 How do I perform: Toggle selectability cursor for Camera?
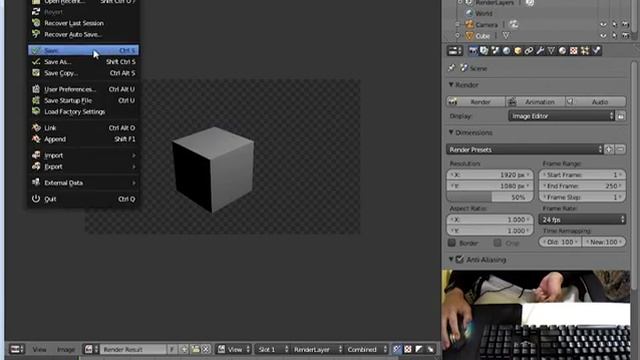coord(614,24)
